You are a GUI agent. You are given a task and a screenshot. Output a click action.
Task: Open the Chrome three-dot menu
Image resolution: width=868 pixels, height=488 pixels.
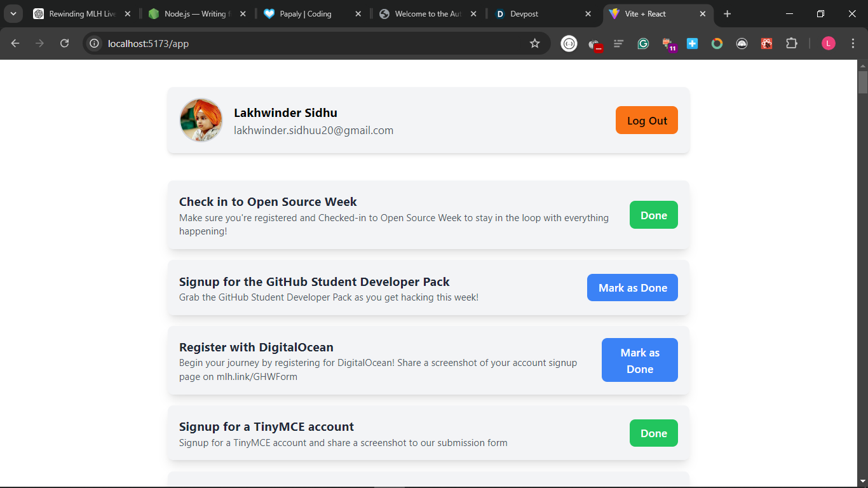(853, 43)
